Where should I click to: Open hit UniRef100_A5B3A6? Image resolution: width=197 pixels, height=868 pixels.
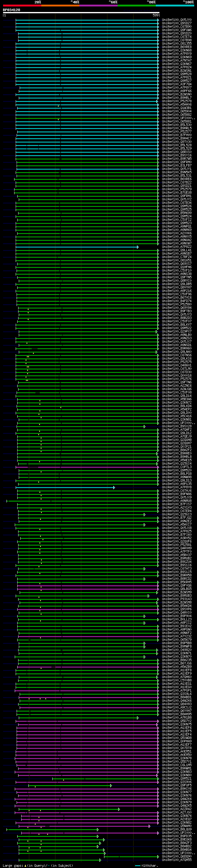(x=176, y=399)
